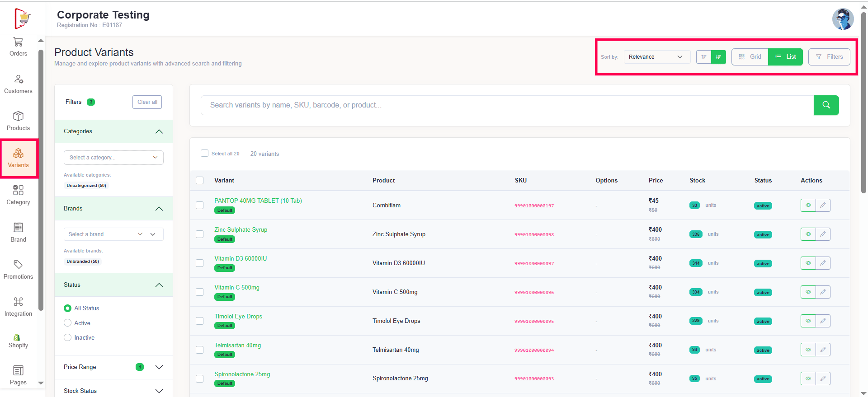Open the Orders section in sidebar
Screen dimensions: 868x397
(x=18, y=47)
